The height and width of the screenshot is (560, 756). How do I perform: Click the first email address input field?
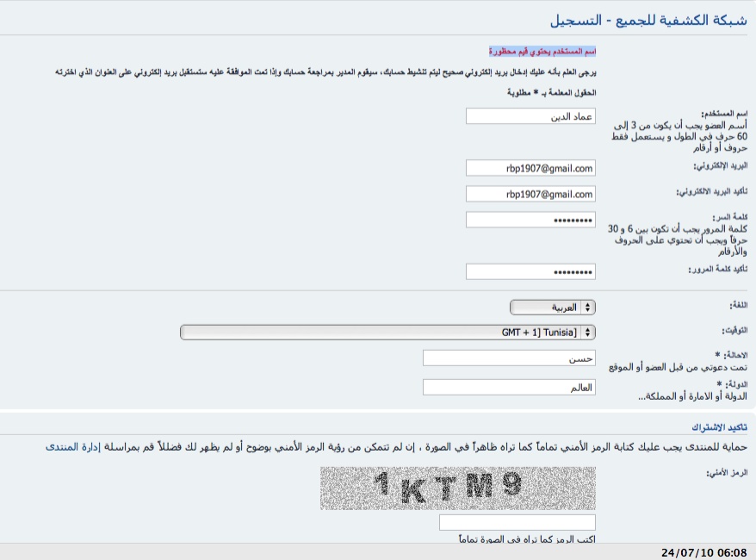[x=530, y=168]
